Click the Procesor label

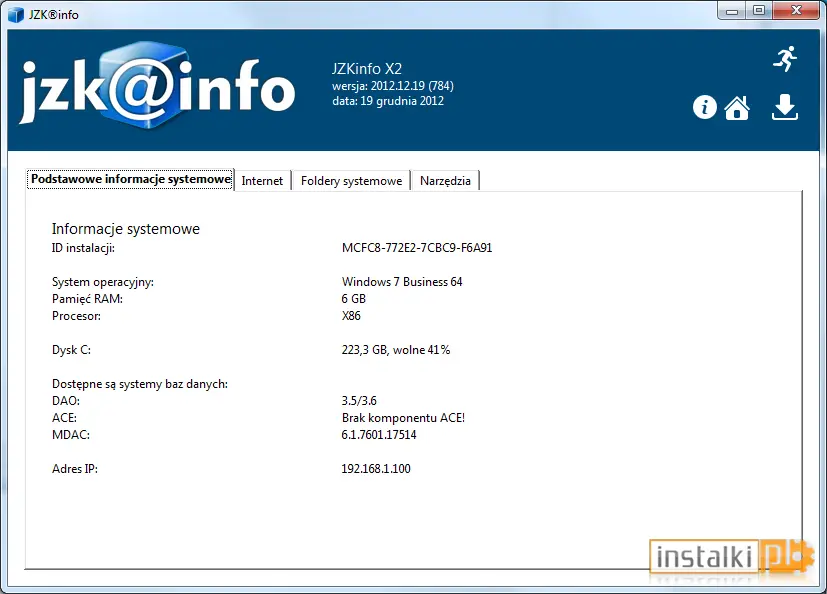click(x=76, y=316)
